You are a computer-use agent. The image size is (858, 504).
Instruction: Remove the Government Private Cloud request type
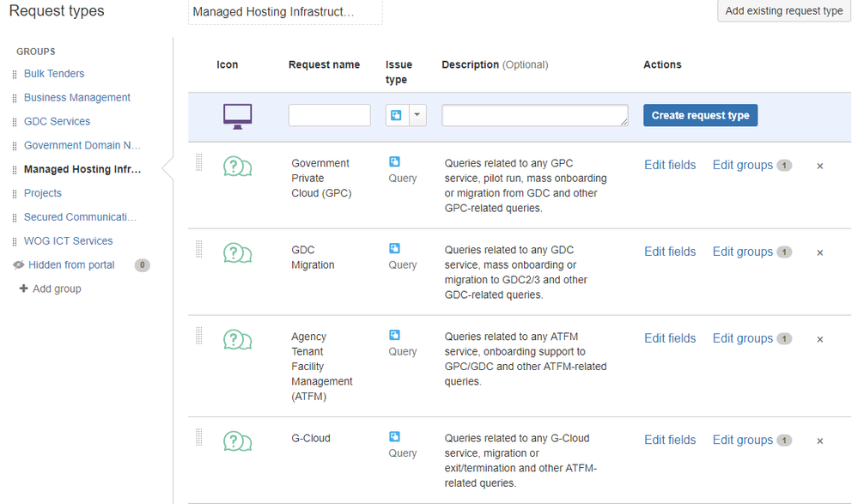click(x=819, y=166)
